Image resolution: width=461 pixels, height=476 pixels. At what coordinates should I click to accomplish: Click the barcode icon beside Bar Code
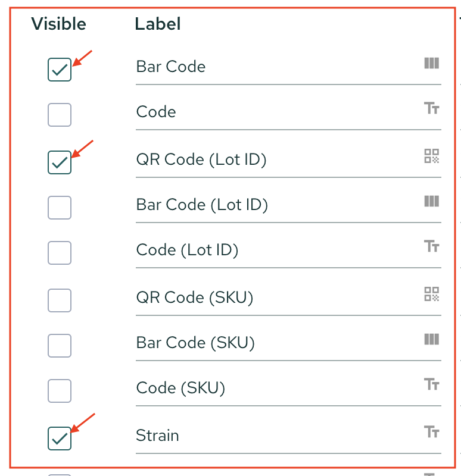click(431, 64)
